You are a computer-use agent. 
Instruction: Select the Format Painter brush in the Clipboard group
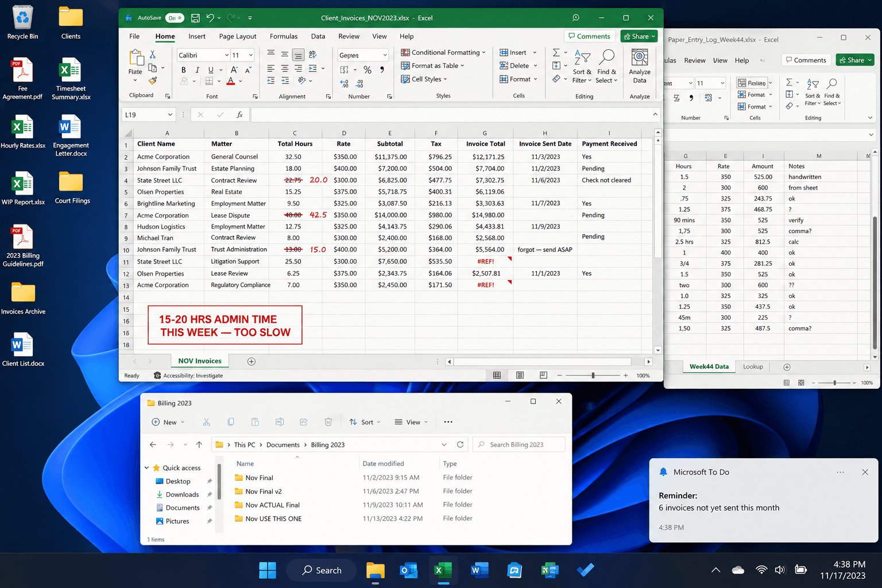pyautogui.click(x=153, y=80)
